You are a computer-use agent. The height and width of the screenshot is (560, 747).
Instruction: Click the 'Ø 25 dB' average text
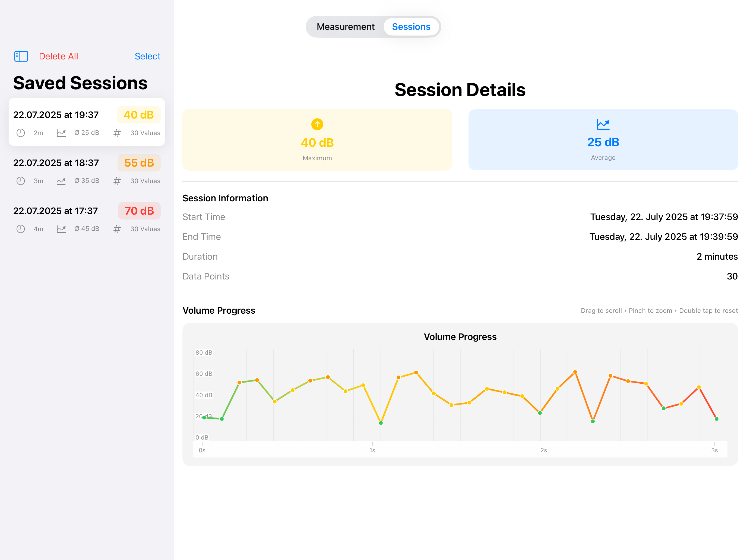tap(87, 133)
